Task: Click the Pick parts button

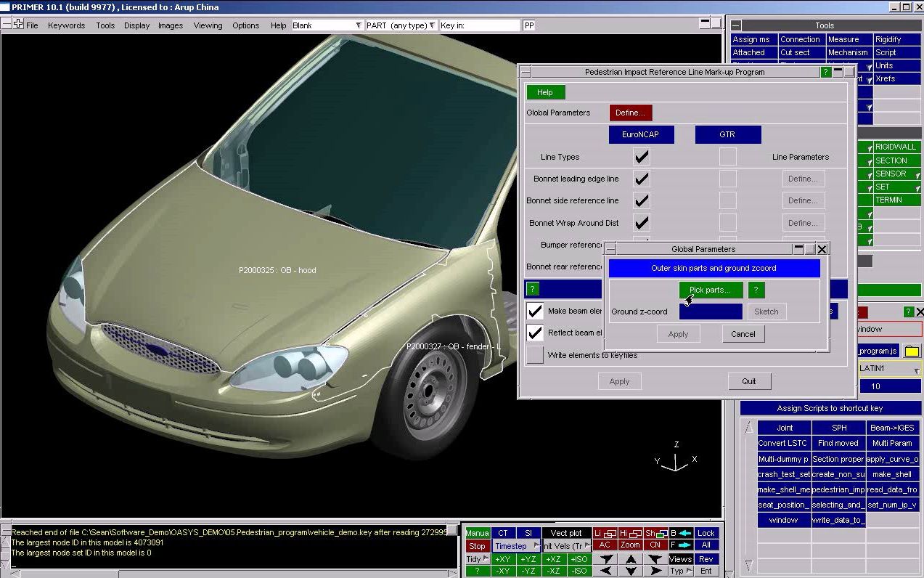Action: 711,290
